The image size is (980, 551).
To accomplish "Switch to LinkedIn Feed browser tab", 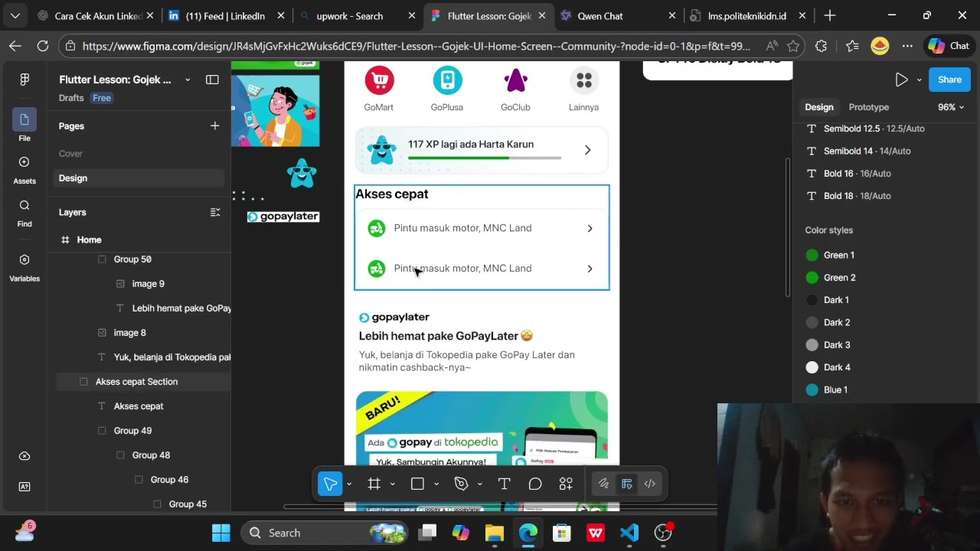I will point(227,16).
